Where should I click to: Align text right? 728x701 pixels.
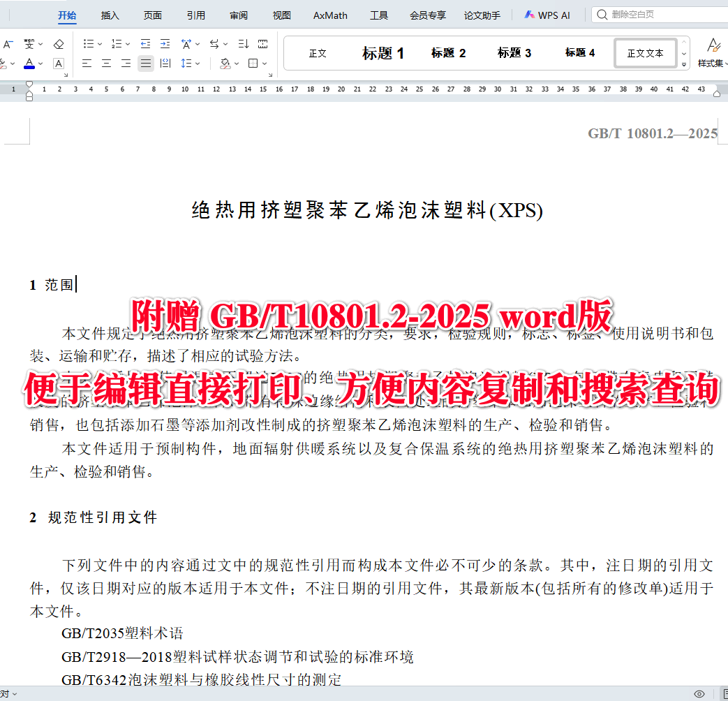(x=126, y=63)
